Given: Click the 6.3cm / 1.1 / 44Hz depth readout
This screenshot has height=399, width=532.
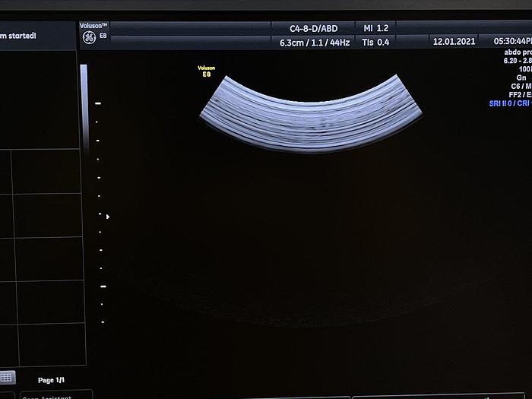Looking at the screenshot, I should [314, 43].
